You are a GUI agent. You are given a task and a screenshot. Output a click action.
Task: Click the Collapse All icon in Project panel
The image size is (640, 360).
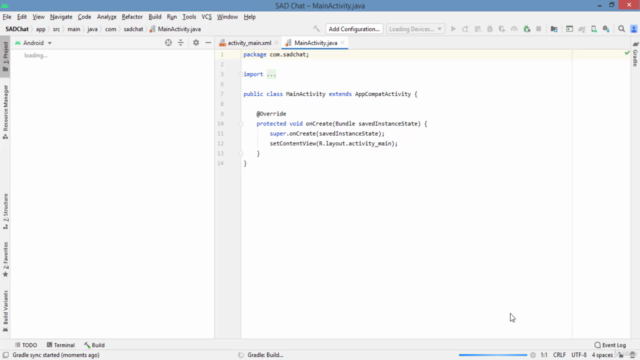(x=180, y=42)
